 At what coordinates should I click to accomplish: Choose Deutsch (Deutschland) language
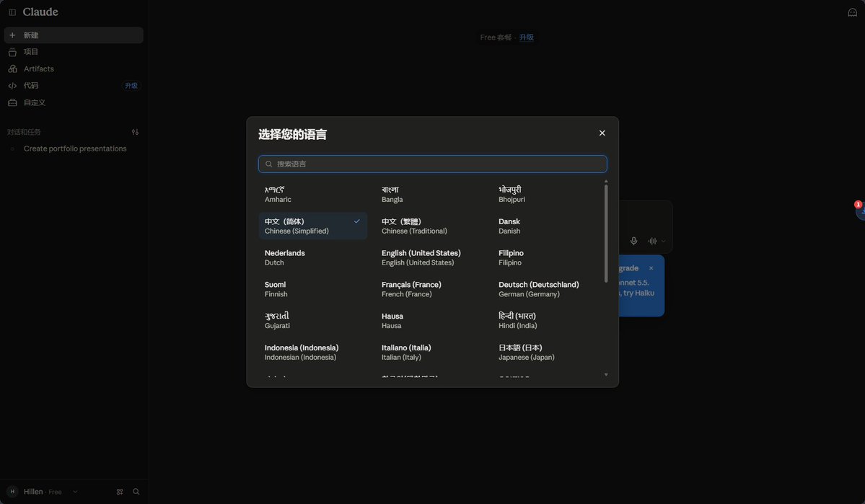click(547, 289)
